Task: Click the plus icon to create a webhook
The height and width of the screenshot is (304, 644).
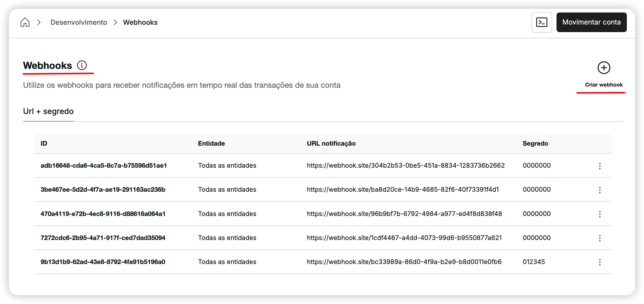Action: [604, 68]
